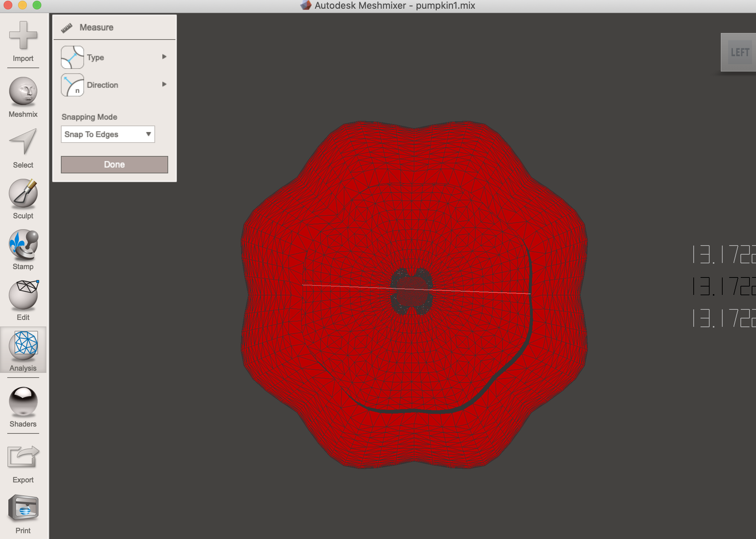Click the window zoom green button

37,5
